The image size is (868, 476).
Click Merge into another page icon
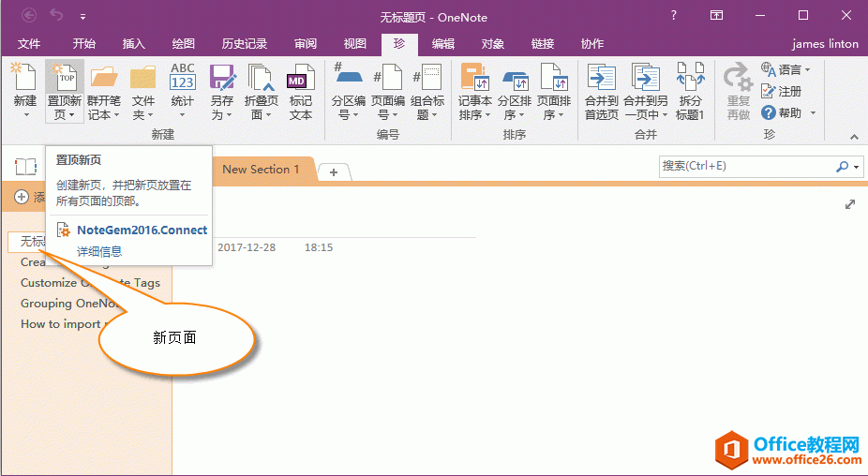click(x=645, y=77)
